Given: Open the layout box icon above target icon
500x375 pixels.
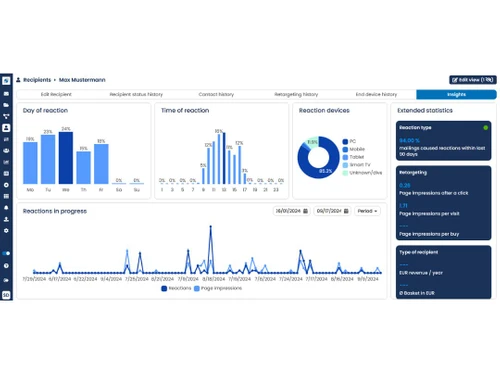Looking at the screenshot, I should pyautogui.click(x=6, y=173).
